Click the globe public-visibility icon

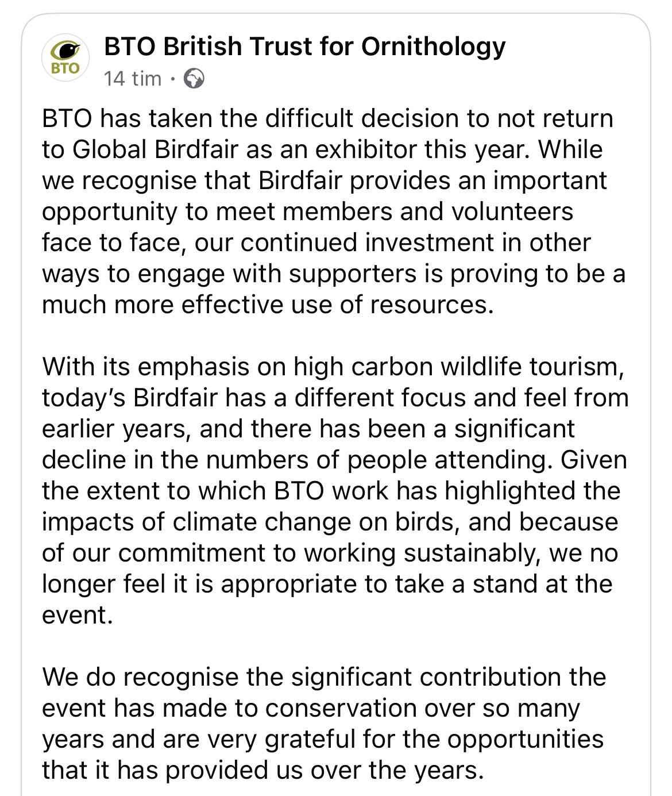click(194, 78)
